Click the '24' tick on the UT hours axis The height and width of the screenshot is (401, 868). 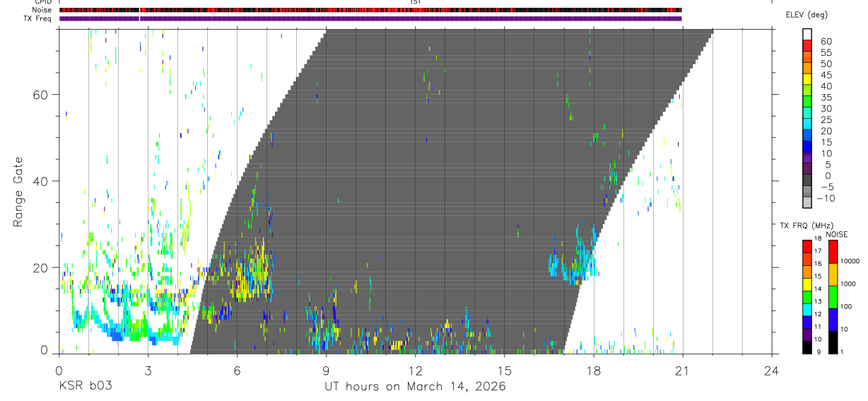(x=771, y=370)
